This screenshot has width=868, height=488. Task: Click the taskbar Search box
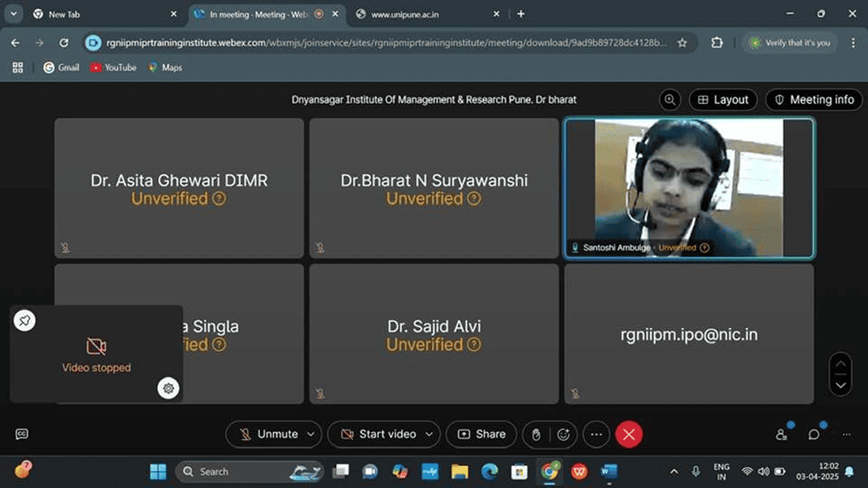coord(250,472)
